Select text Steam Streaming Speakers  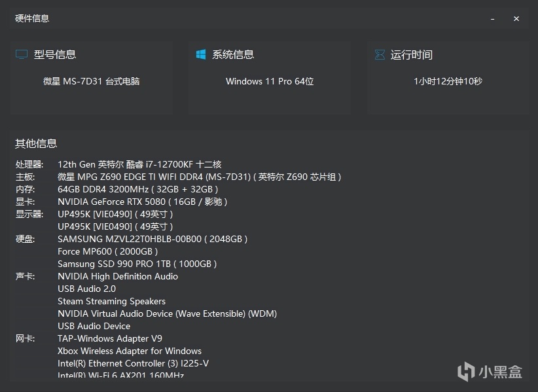(111, 302)
